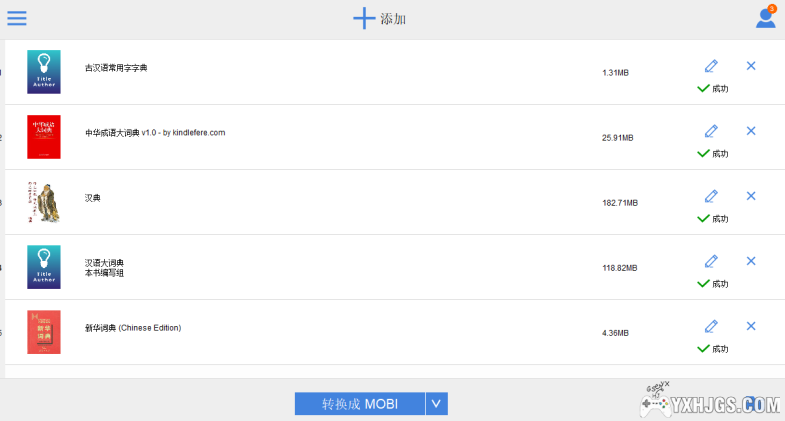Edit metadata for 中华成语大词典
Image resolution: width=785 pixels, height=421 pixels.
pyautogui.click(x=711, y=131)
